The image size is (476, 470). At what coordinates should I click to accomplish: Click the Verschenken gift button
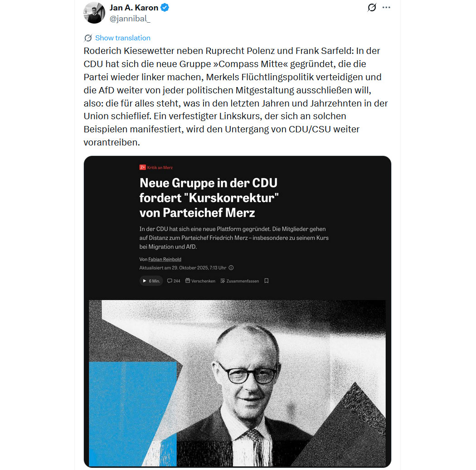[200, 281]
